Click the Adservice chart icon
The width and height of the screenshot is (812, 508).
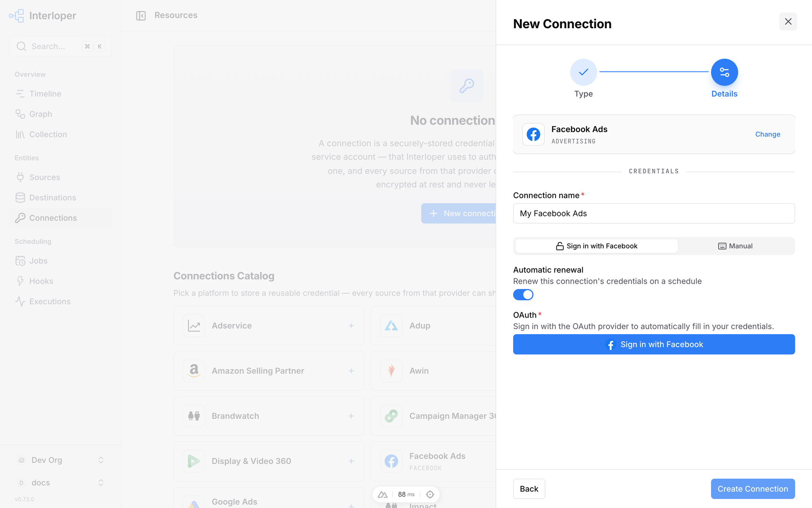[194, 325]
